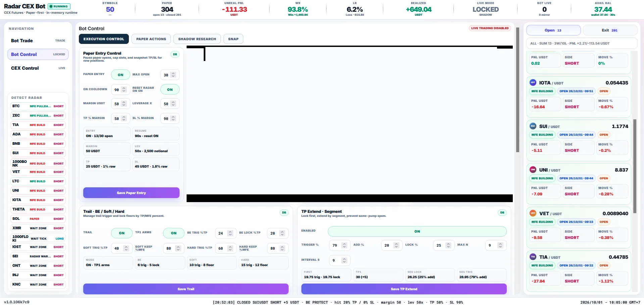Click the IOTA coin icon in positions list
Image resolution: width=644 pixels, height=305 pixels.
(533, 82)
